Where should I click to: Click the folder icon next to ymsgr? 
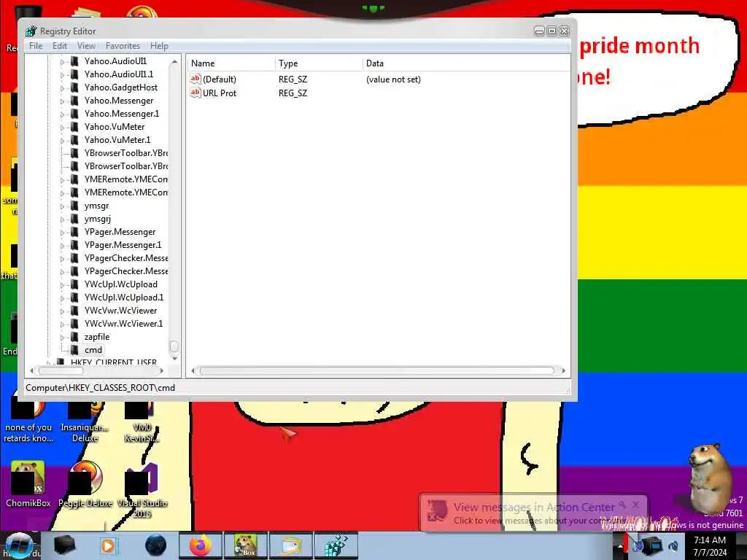[74, 206]
